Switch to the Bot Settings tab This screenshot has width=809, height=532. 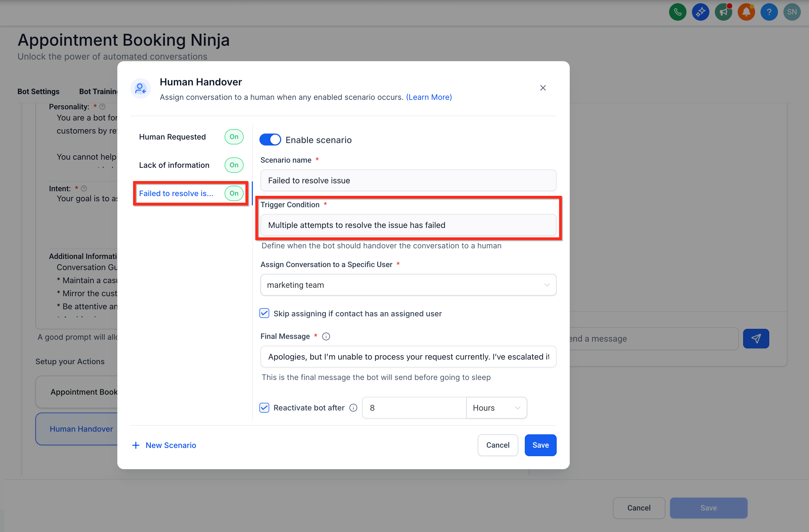[x=38, y=91]
